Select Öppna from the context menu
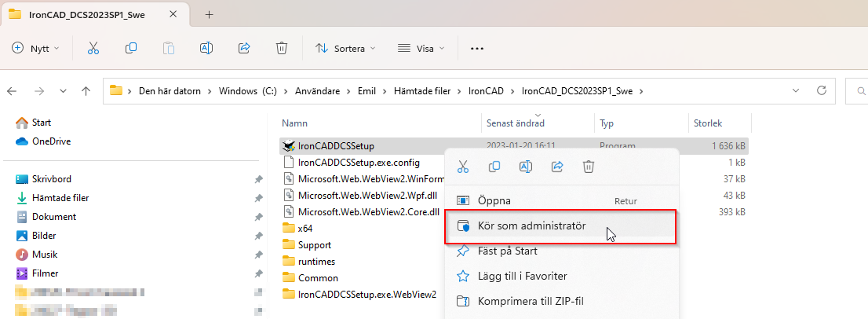The height and width of the screenshot is (319, 868). click(494, 200)
